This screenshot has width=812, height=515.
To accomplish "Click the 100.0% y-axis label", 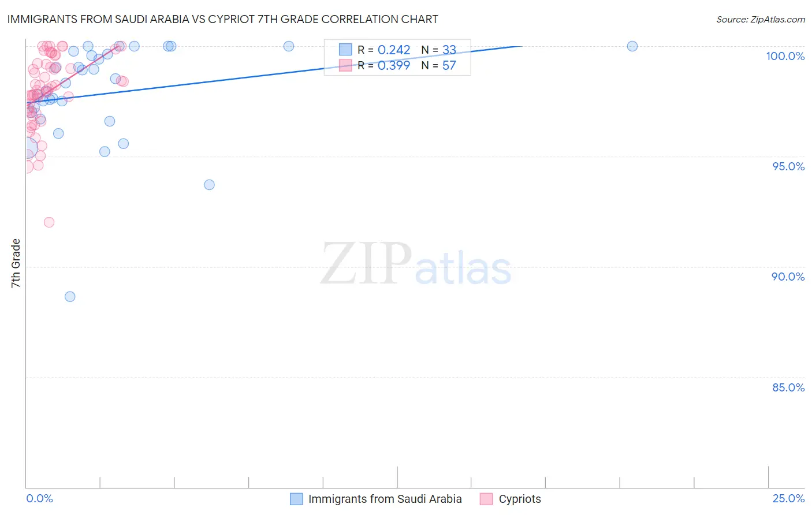I will [x=785, y=56].
